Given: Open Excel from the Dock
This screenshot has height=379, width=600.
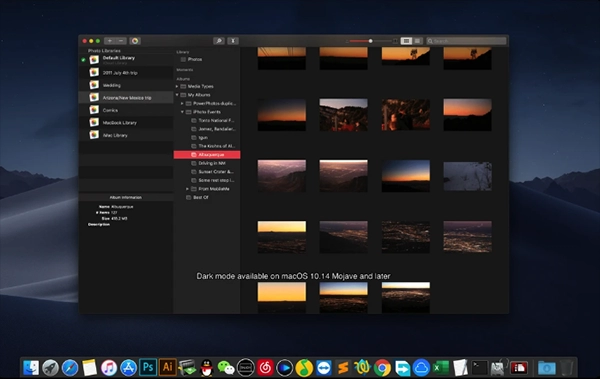Looking at the screenshot, I should point(441,368).
